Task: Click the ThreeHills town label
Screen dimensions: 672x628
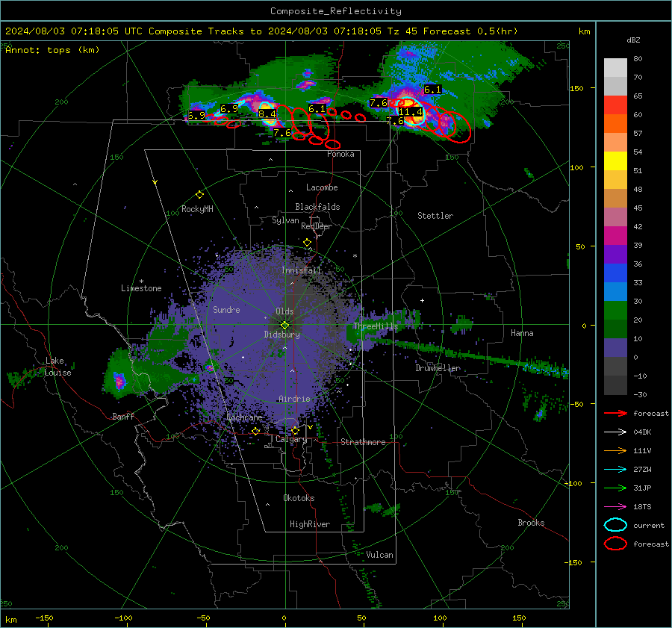Action: pyautogui.click(x=376, y=326)
